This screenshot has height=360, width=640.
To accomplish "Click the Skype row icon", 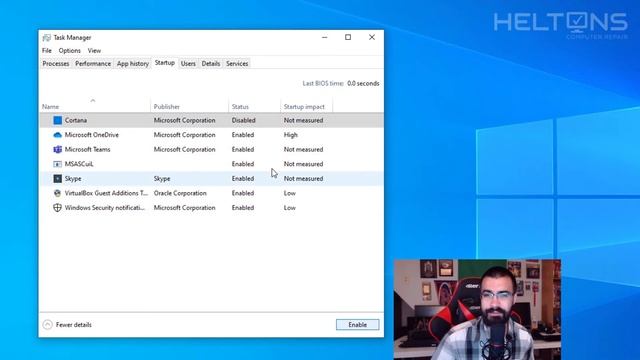I will click(58, 178).
